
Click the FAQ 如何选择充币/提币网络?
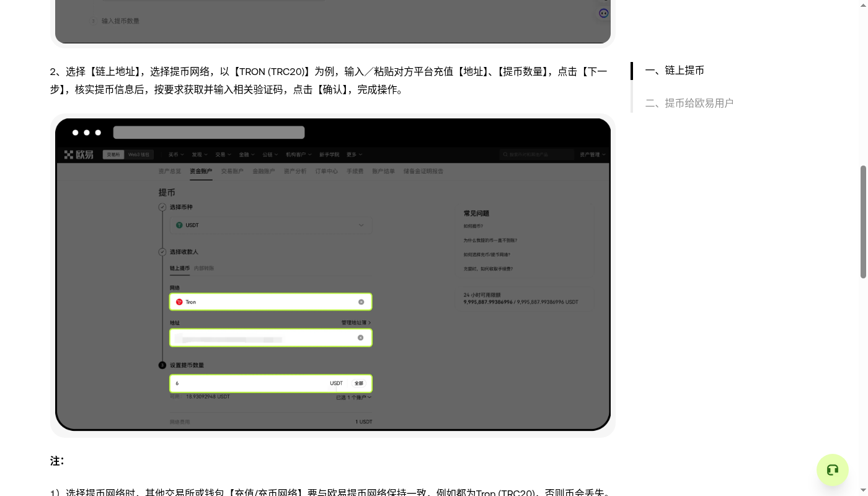click(x=487, y=255)
